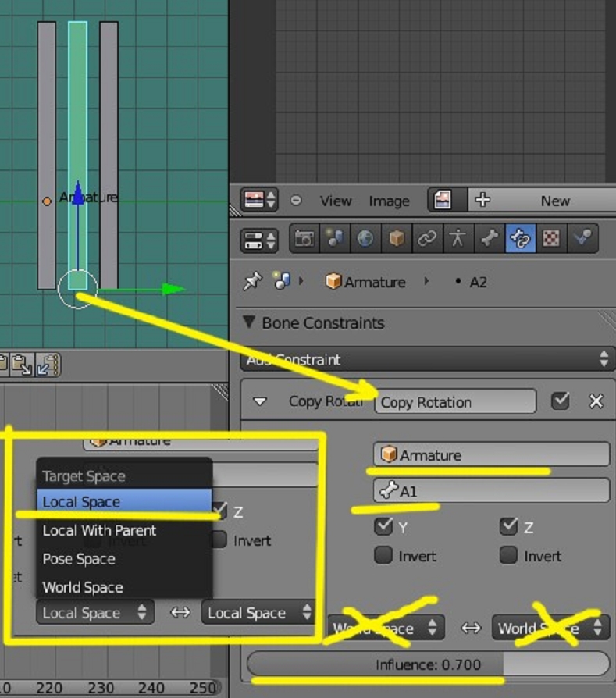The width and height of the screenshot is (616, 698).
Task: Toggle the Z axis checkbox in properties panel
Action: [x=508, y=526]
